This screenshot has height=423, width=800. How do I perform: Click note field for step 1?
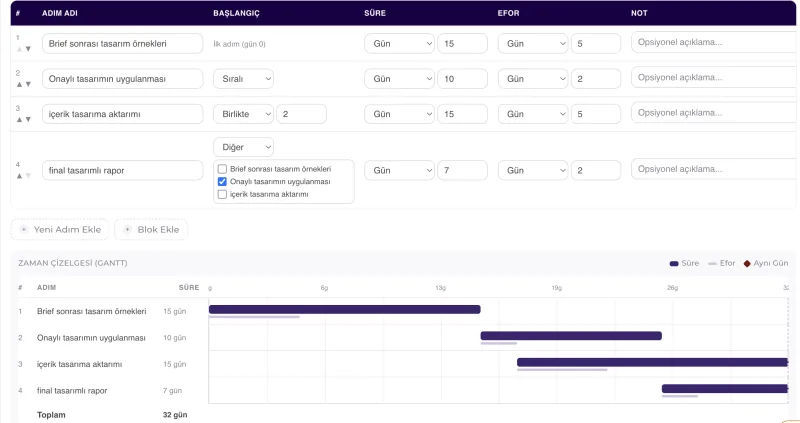tap(715, 42)
